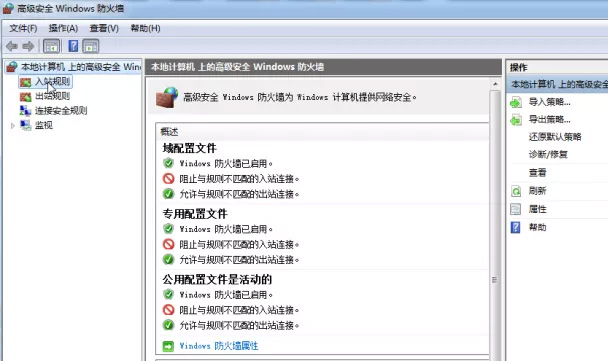Select the 出站规则 outbound rules node

click(52, 96)
